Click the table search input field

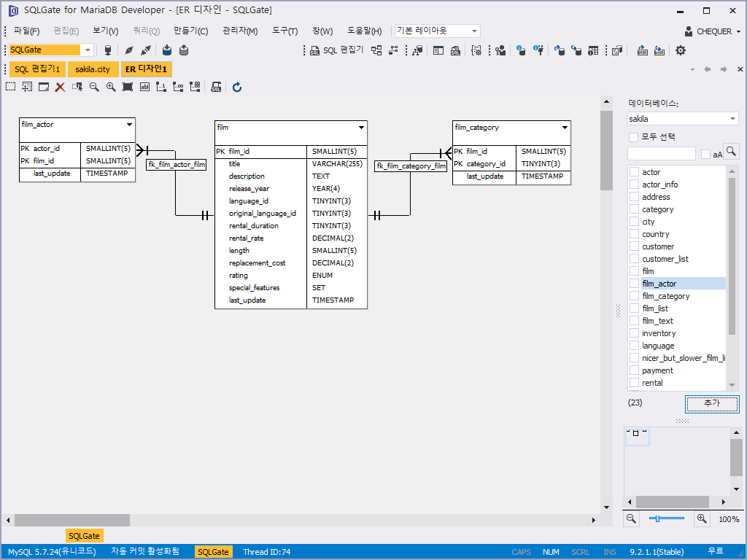point(661,153)
